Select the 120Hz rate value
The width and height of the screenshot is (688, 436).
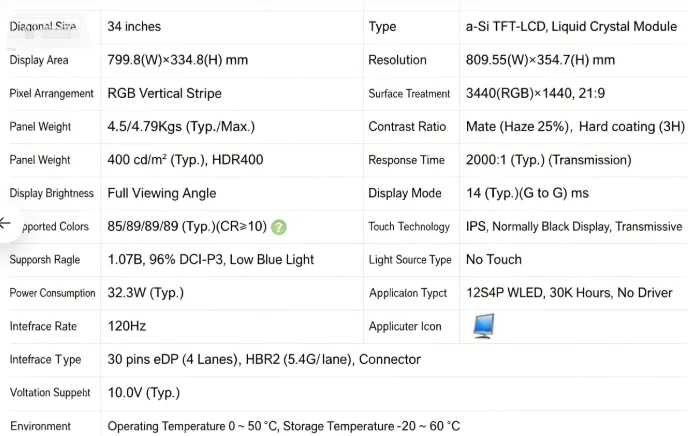(127, 326)
